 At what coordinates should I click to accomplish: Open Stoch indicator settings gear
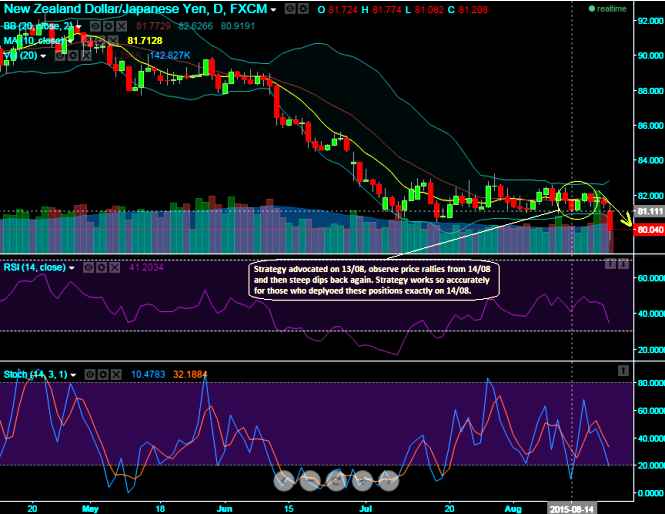tap(103, 374)
